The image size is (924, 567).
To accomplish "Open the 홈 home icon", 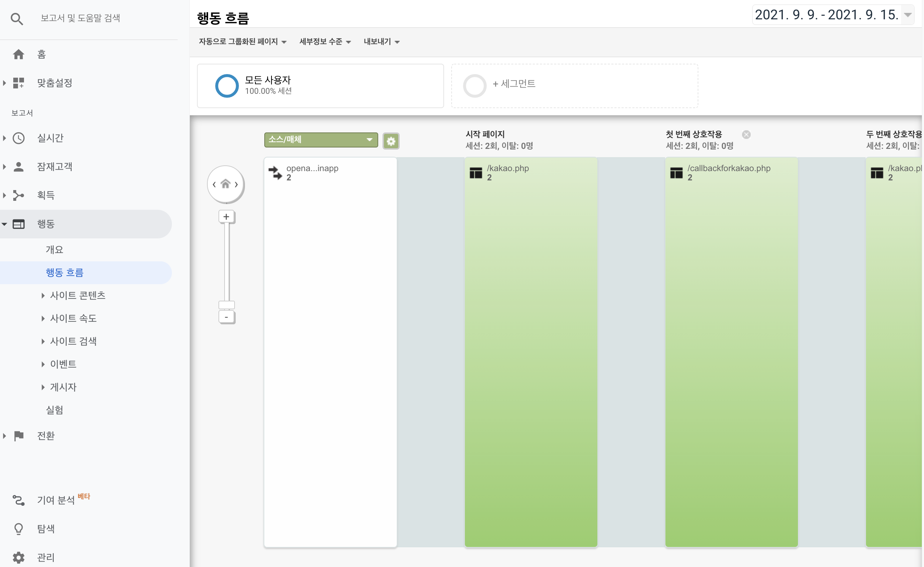I will (x=18, y=54).
